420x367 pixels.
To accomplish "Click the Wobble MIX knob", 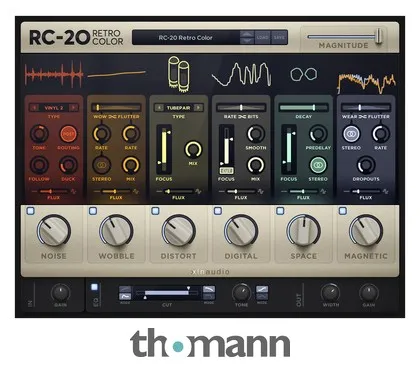I will coord(131,165).
